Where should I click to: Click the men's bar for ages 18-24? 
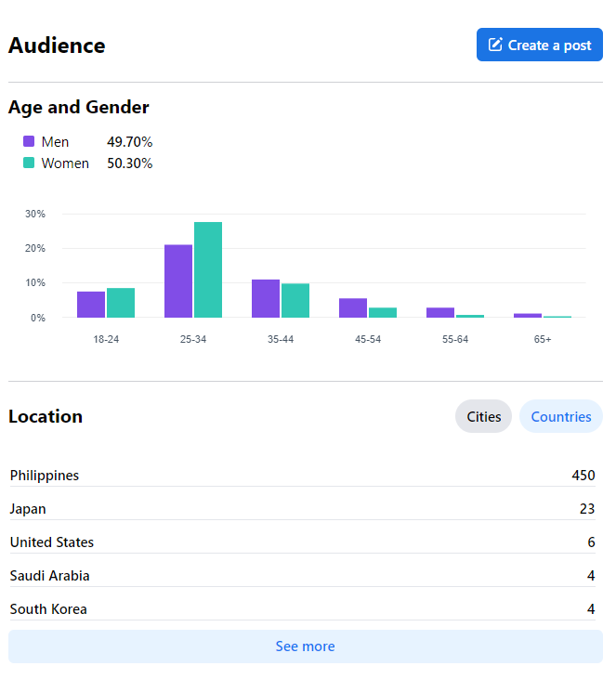tap(91, 305)
